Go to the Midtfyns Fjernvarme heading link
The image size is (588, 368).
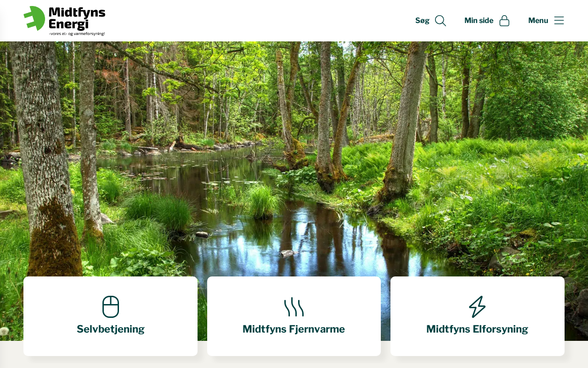pyautogui.click(x=294, y=329)
